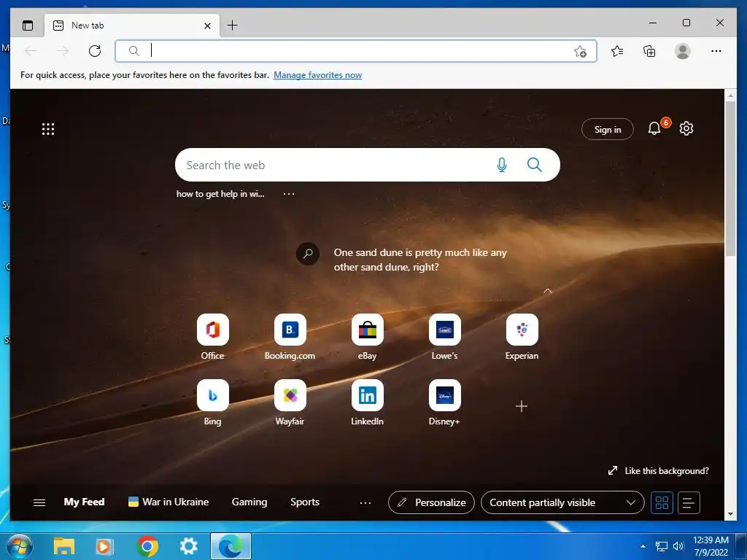Screen dimensions: 747x560
Task: Click the sand dune image search icon
Action: 308,253
